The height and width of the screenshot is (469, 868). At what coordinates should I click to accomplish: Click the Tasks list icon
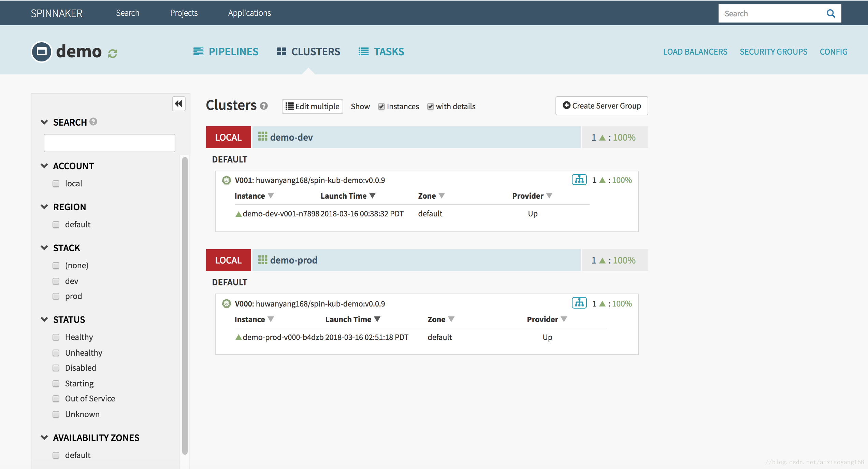pos(363,52)
